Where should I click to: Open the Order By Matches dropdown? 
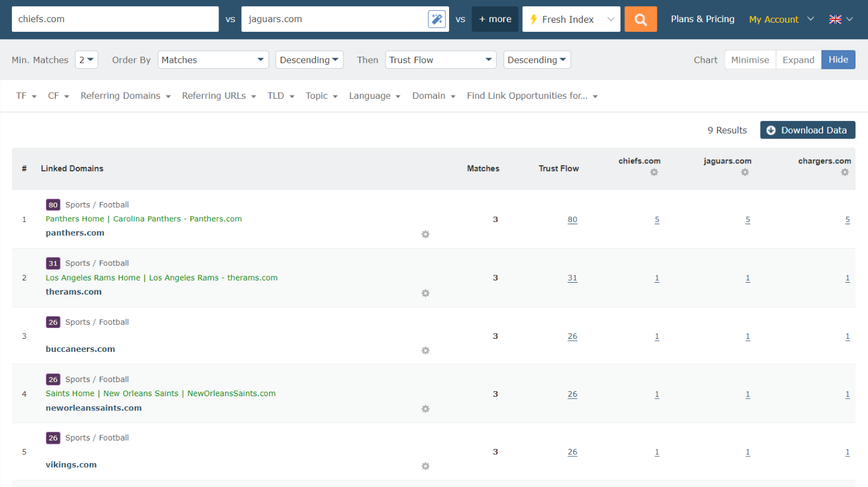[213, 60]
